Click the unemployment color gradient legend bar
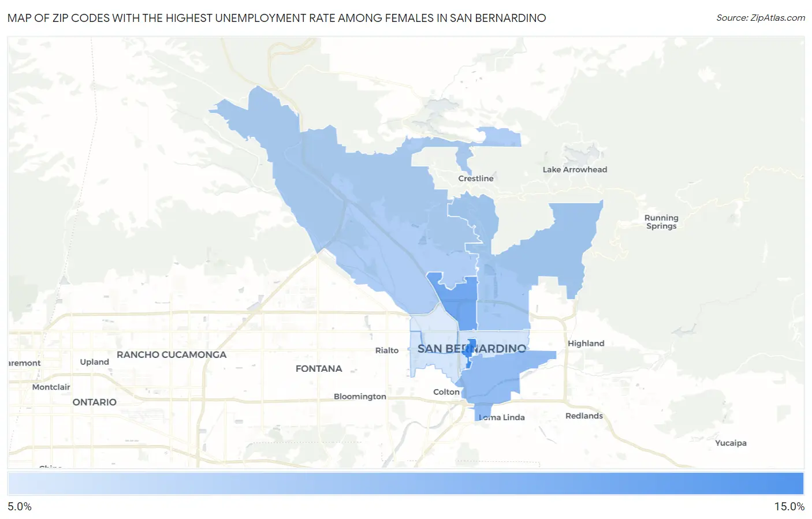Image resolution: width=812 pixels, height=519 pixels. click(405, 483)
